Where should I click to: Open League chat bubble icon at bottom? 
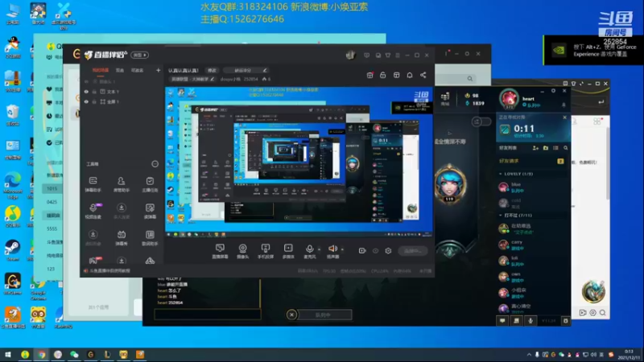[x=502, y=320]
